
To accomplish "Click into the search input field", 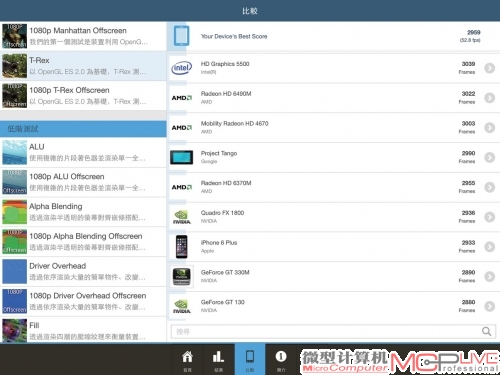I will point(333,332).
